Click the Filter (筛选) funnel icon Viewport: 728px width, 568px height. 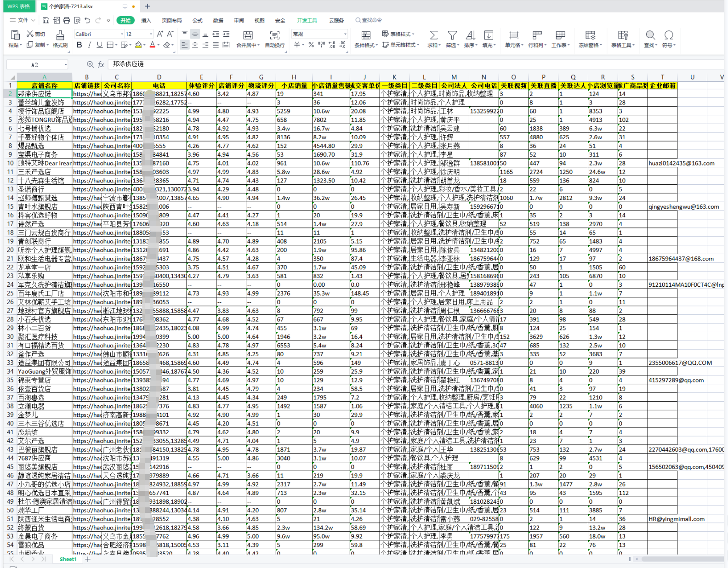coord(452,35)
